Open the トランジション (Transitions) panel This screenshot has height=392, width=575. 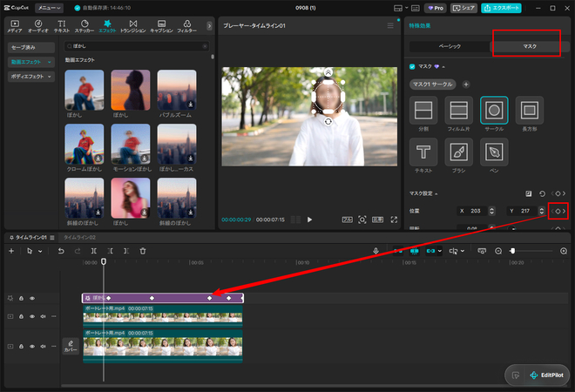click(133, 26)
